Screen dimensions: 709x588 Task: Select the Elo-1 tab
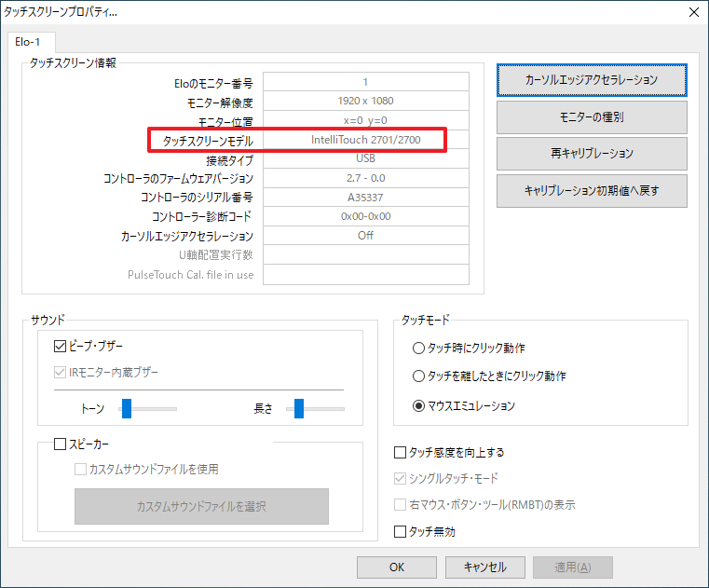(x=33, y=43)
